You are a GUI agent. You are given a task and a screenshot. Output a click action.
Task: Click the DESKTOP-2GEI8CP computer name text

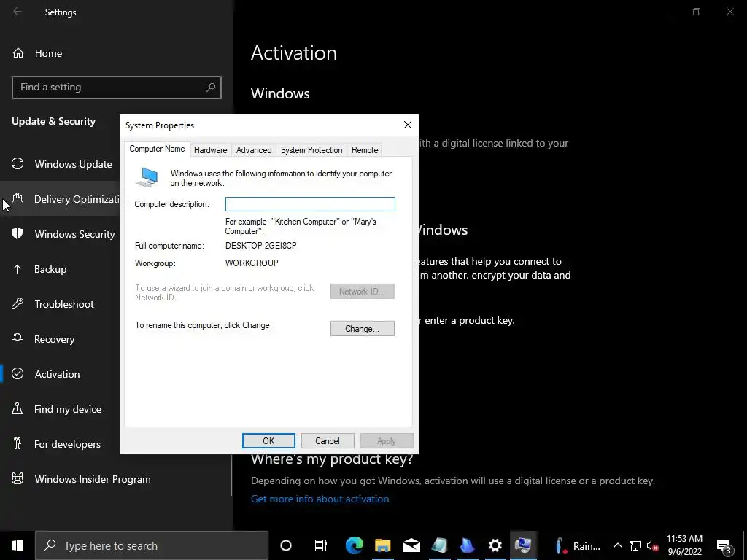pos(260,246)
